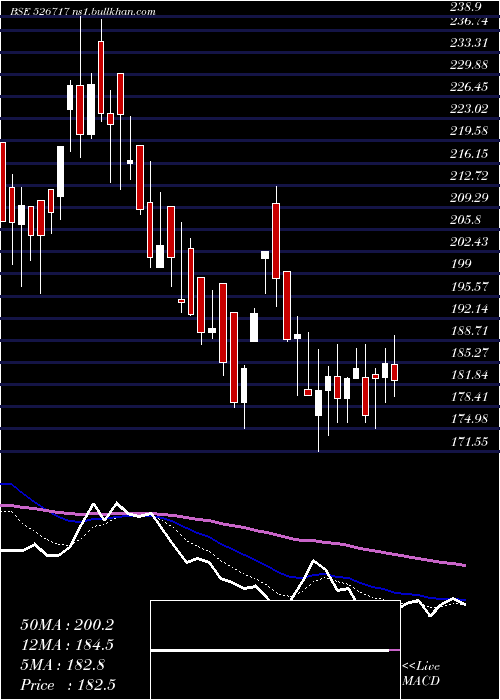This screenshot has width=500, height=700.
Task: Click the 212.72 price axis label
Action: click(468, 175)
